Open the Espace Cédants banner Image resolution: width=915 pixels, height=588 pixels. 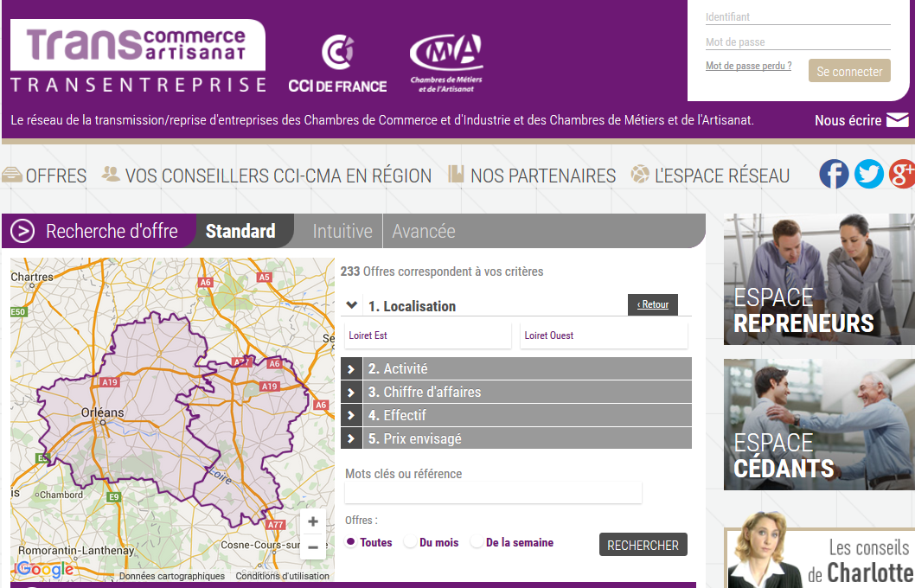click(x=819, y=424)
